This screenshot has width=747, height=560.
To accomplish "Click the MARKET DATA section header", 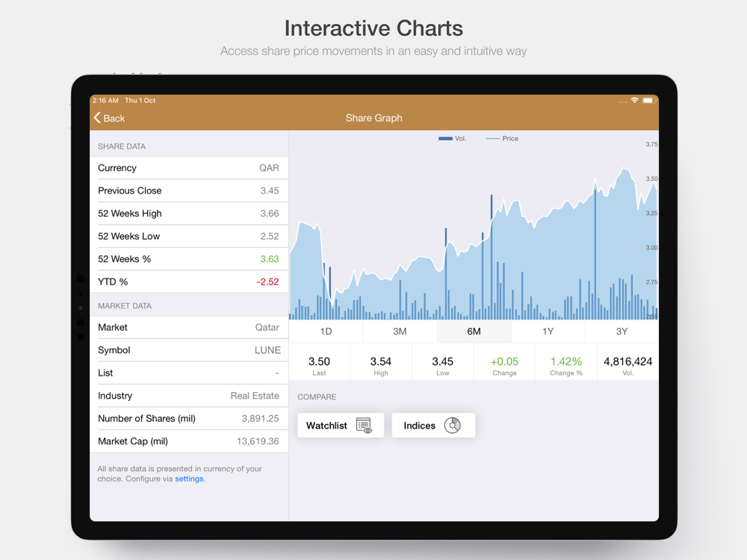I will point(125,306).
